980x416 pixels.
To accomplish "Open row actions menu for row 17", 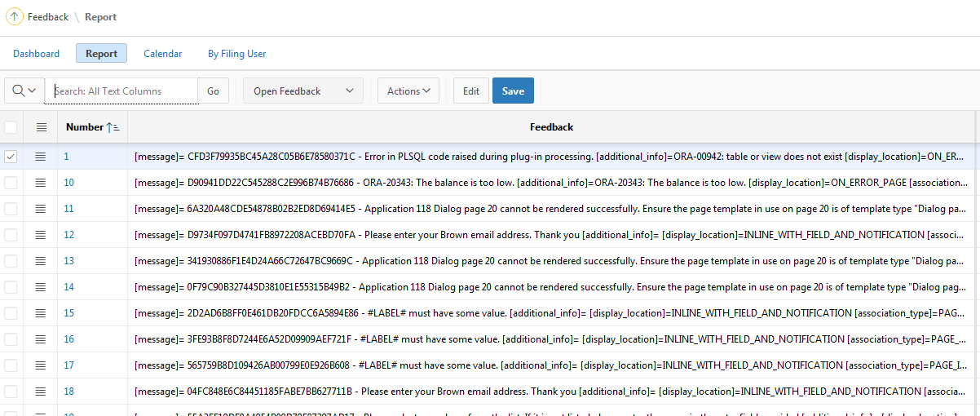I will (x=41, y=365).
